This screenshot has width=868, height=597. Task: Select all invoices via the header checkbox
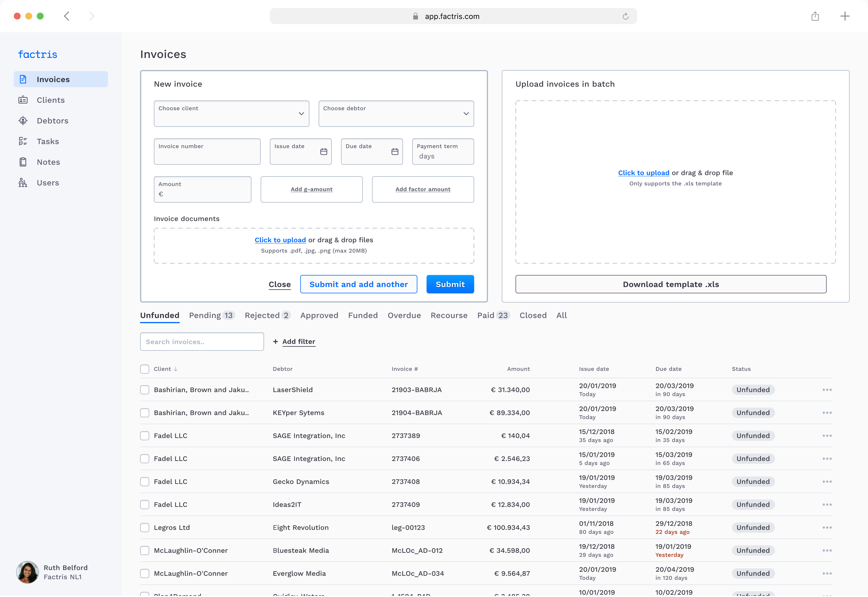click(144, 369)
